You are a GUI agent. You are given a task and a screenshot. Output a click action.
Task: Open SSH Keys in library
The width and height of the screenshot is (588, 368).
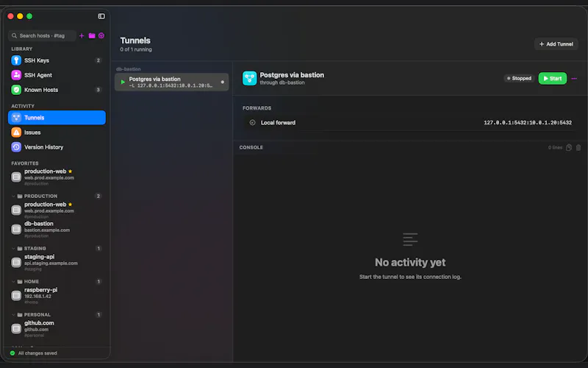57,60
